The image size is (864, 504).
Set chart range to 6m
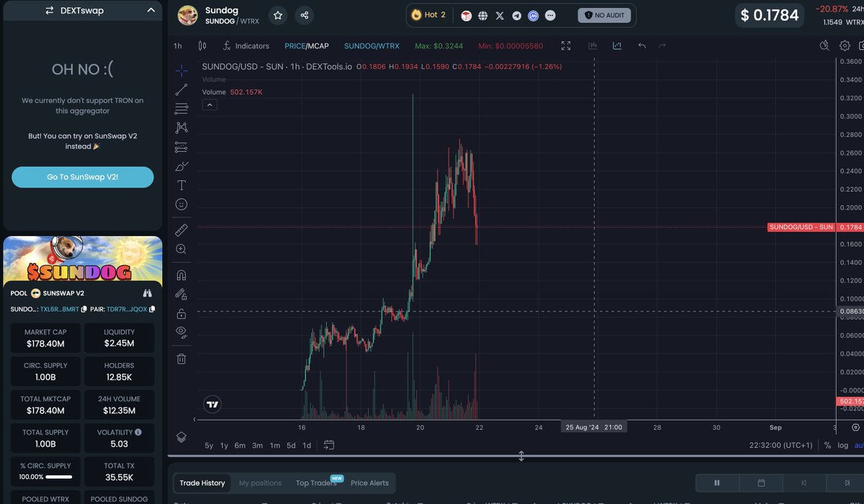point(240,445)
